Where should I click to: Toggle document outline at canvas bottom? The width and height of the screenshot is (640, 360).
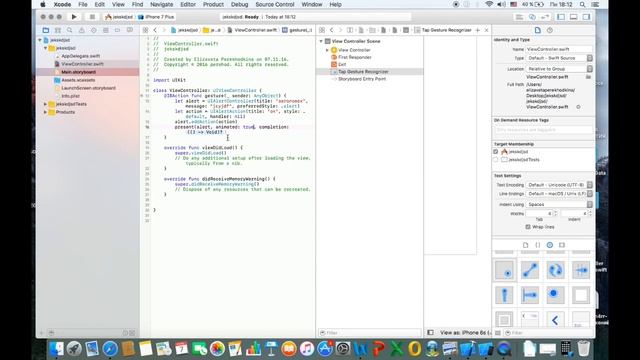[430, 333]
